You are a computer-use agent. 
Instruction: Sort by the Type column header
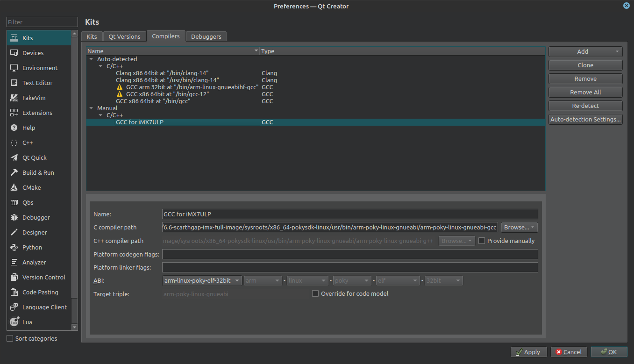coord(402,51)
